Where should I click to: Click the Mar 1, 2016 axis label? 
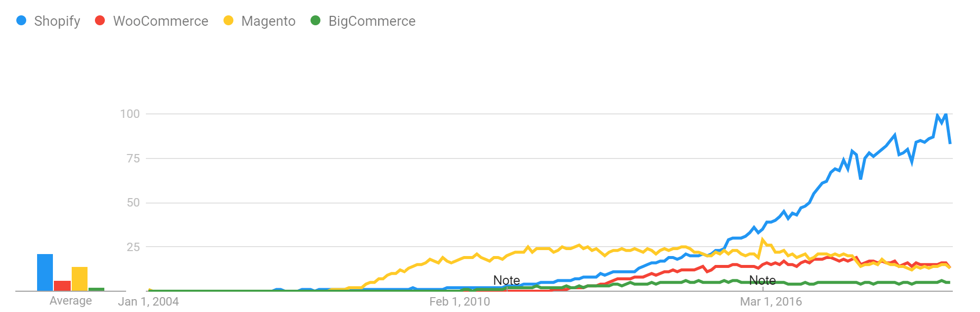pos(771,302)
